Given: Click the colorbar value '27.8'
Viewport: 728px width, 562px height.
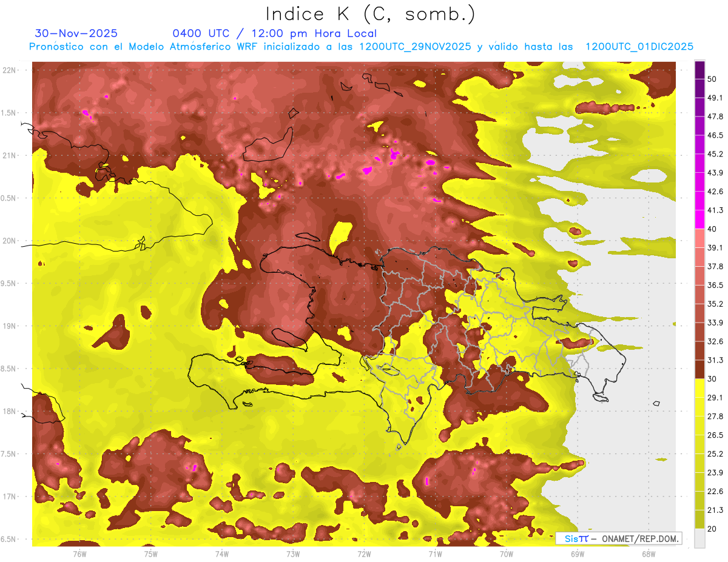Looking at the screenshot, I should (715, 416).
